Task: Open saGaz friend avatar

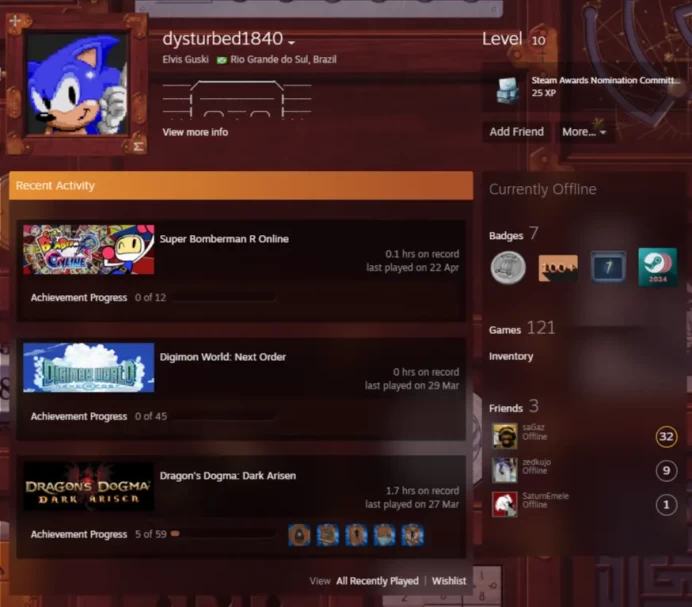Action: click(504, 436)
